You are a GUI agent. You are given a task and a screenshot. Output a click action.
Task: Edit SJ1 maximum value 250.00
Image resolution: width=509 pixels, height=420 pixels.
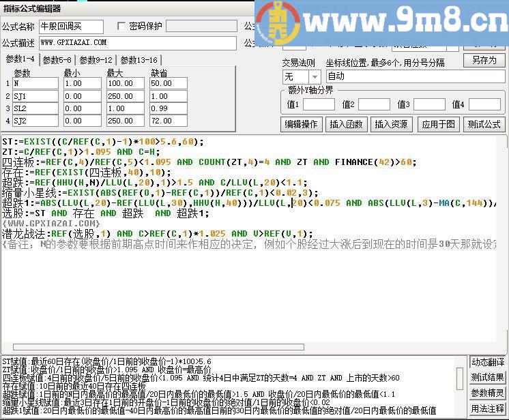[126, 96]
